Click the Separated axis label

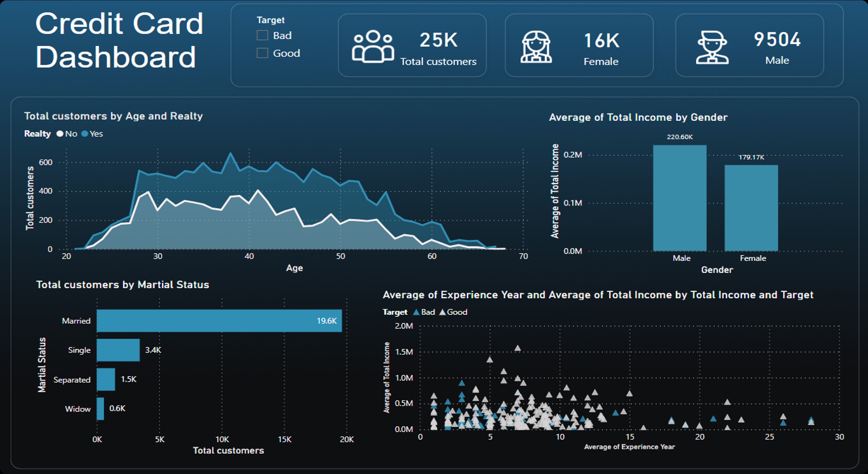click(72, 380)
